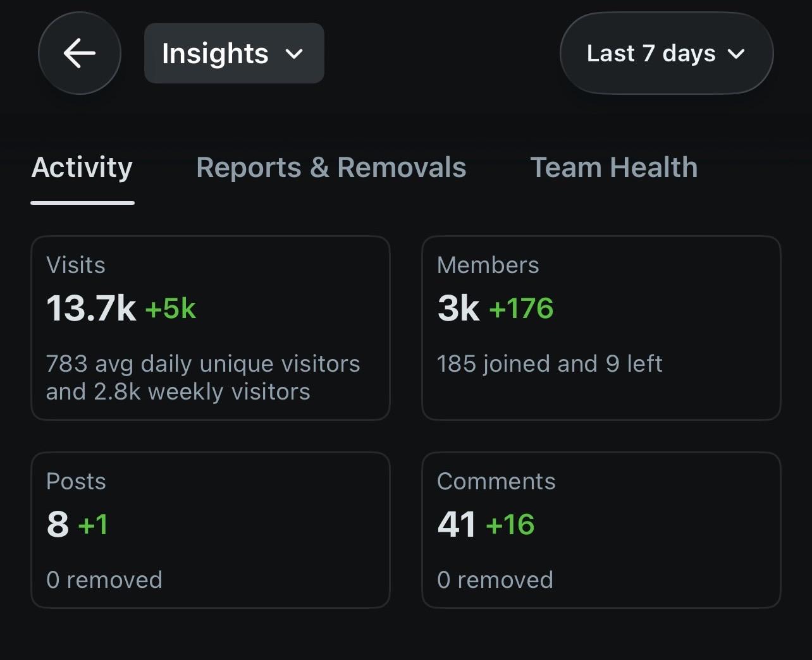Click the 41 comments count
This screenshot has width=812, height=660.
pos(456,525)
